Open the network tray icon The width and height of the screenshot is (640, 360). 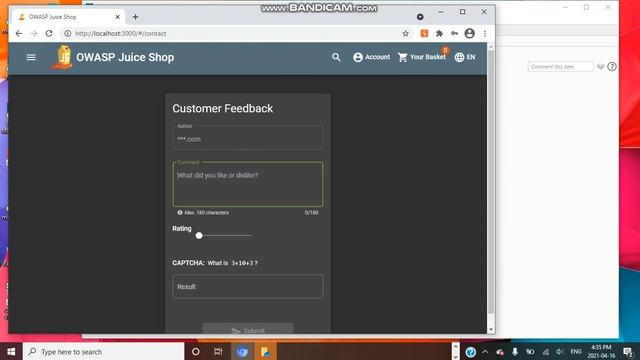point(546,352)
